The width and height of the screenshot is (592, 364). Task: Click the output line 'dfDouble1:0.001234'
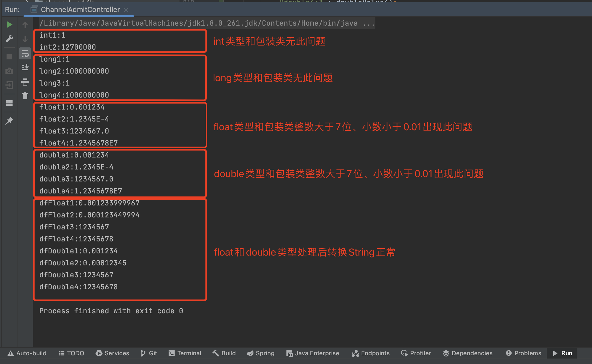[78, 251]
